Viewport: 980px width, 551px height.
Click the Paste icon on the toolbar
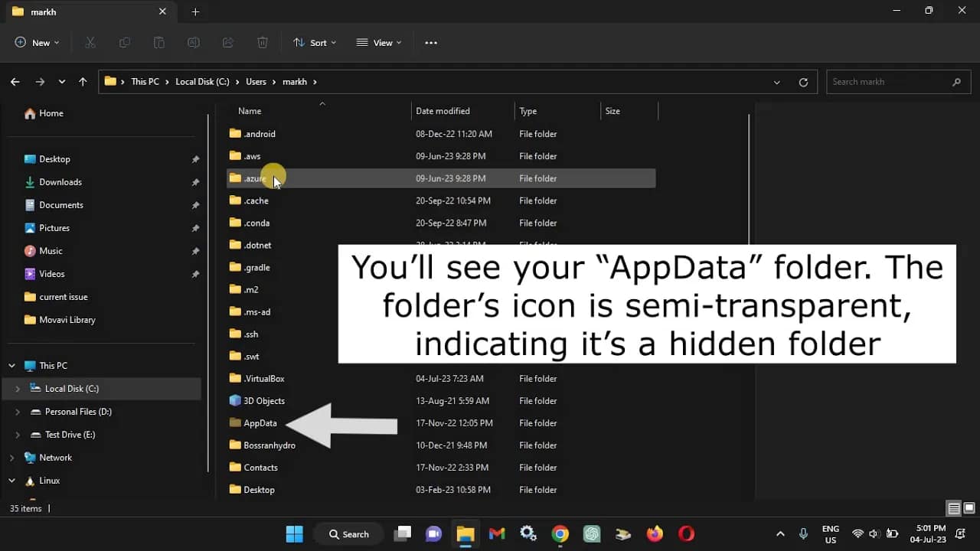coord(158,42)
